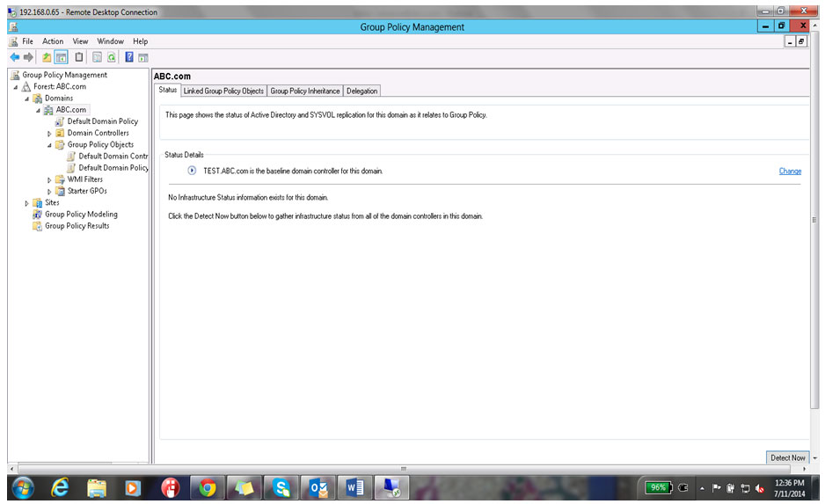825x504 pixels.
Task: Click the clipboard icon in the toolbar
Action: [79, 57]
